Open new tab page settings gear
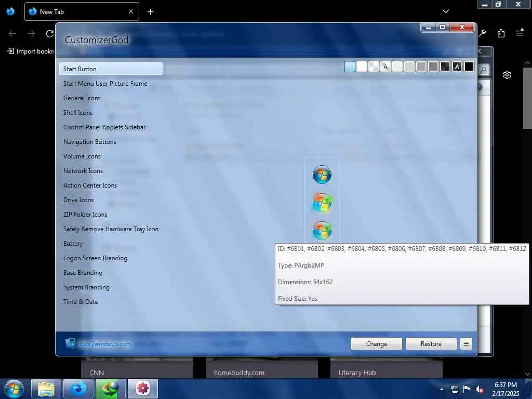Viewport: 532px width, 399px height. click(x=507, y=75)
